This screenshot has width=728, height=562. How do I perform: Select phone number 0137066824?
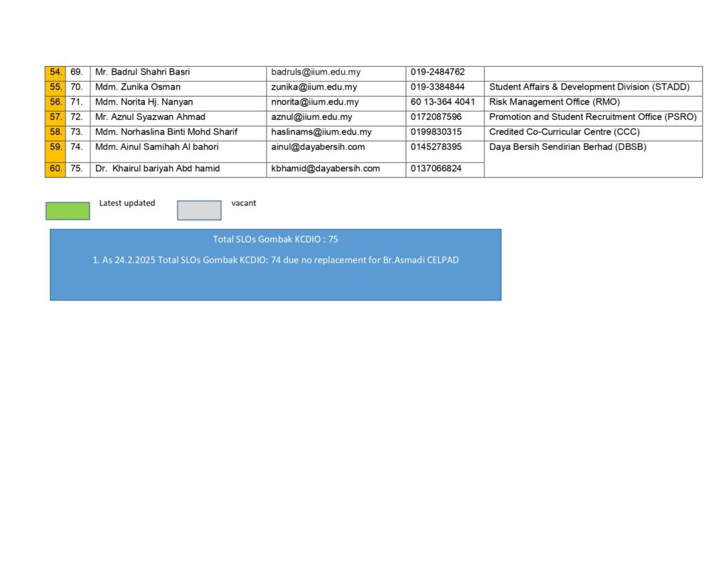pos(436,168)
